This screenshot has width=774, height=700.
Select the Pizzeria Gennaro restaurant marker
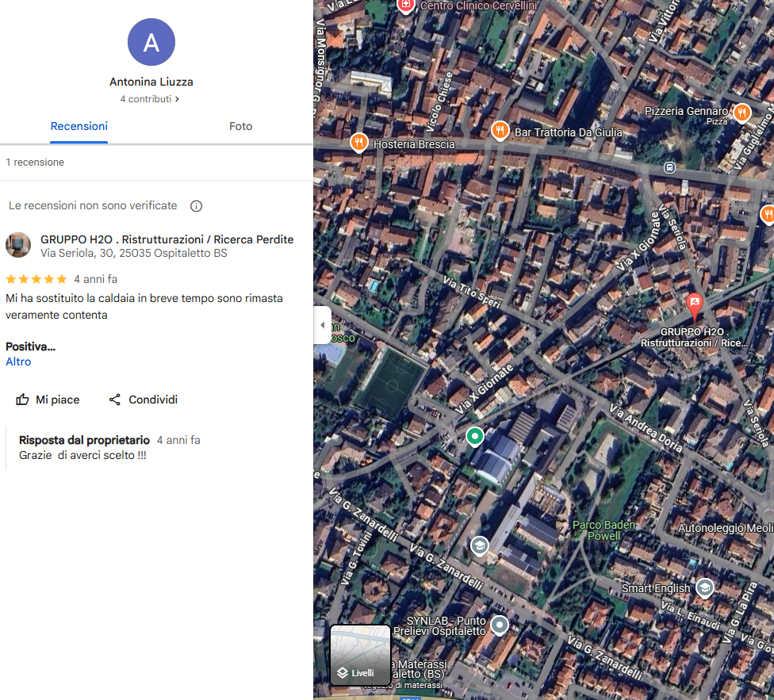point(741,113)
